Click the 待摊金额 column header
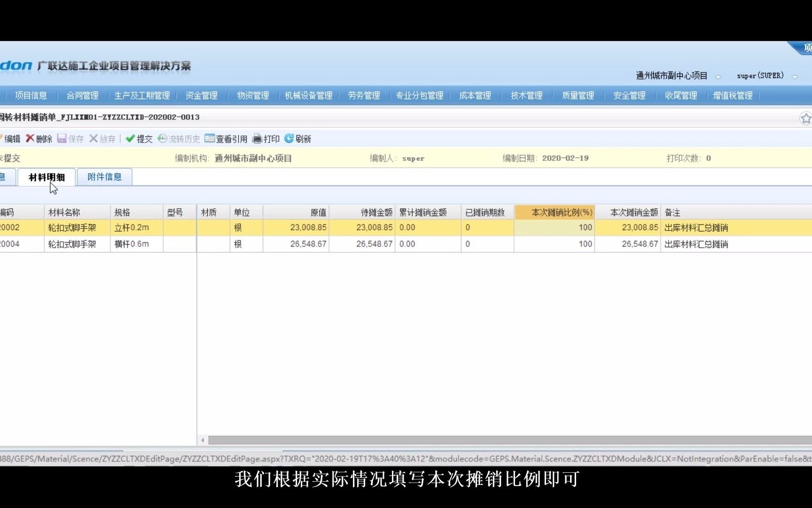Image resolution: width=812 pixels, height=508 pixels. point(362,213)
